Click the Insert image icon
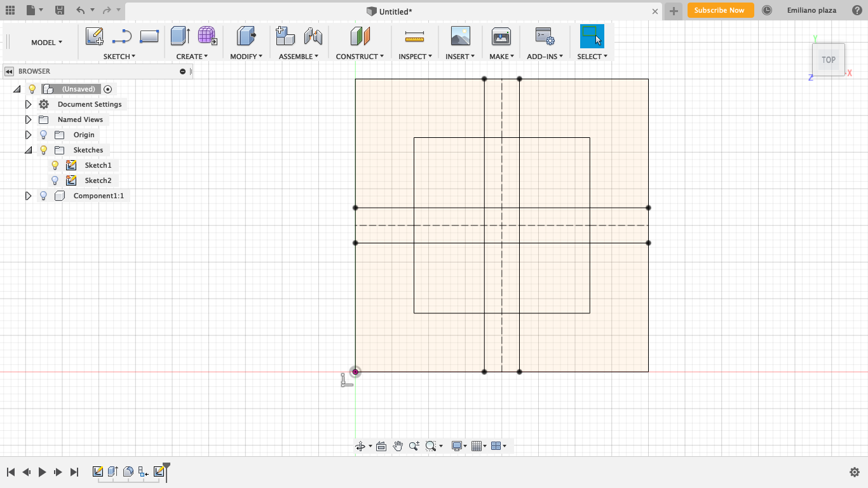Image resolution: width=868 pixels, height=488 pixels. [x=460, y=36]
